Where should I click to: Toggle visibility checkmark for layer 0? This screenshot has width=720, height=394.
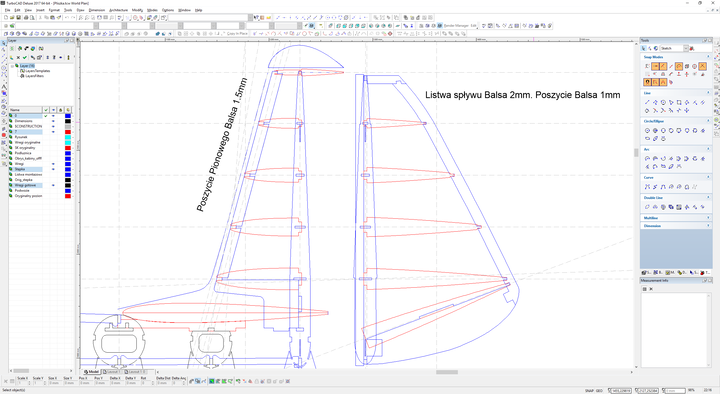coord(46,116)
